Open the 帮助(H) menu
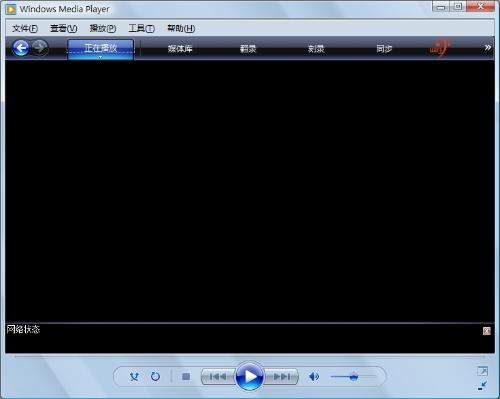 [181, 29]
